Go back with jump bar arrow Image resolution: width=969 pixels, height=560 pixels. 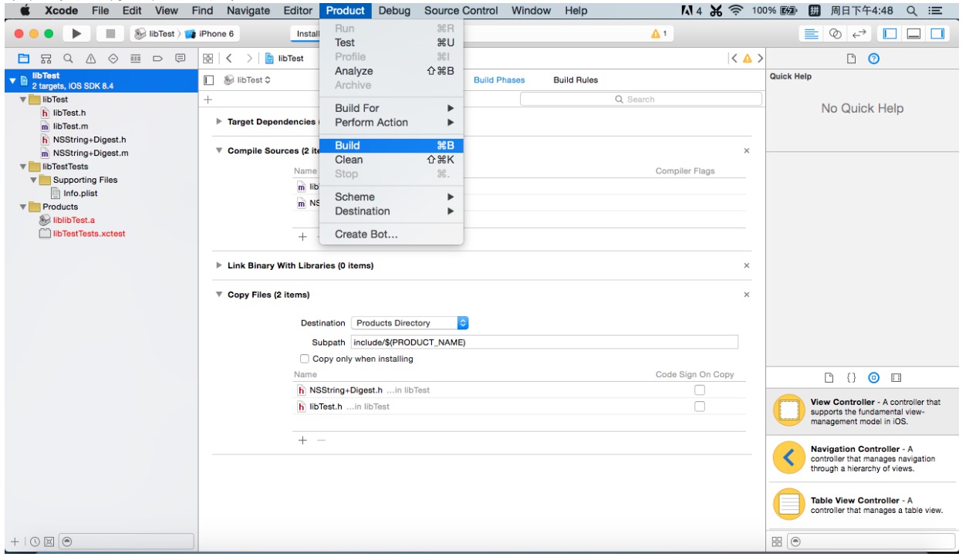click(x=229, y=58)
